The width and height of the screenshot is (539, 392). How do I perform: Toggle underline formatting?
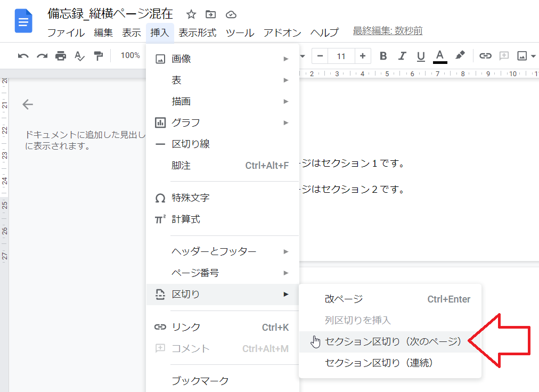tap(421, 56)
